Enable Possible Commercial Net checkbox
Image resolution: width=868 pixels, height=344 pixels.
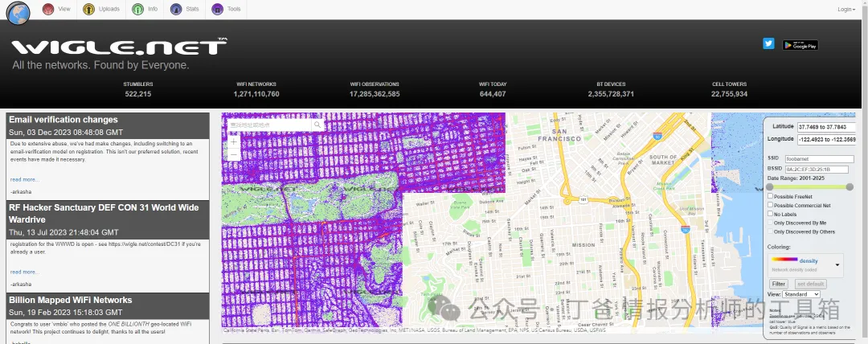click(x=770, y=205)
